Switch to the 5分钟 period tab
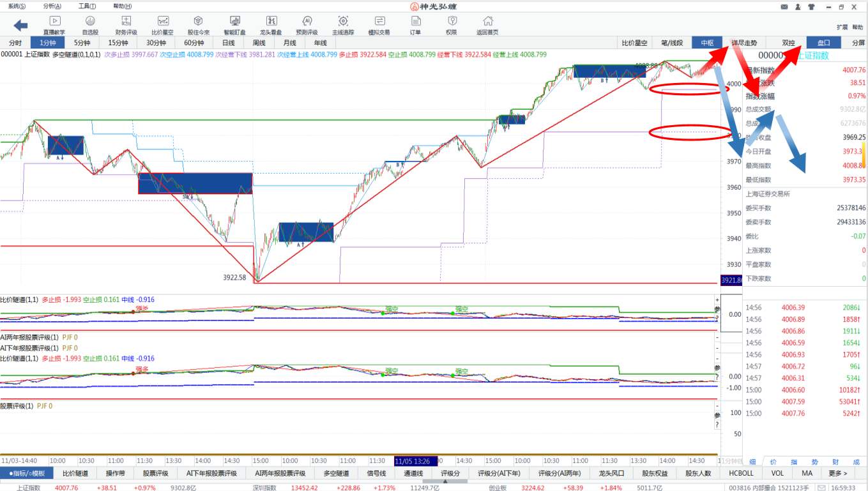Viewport: 868px width, 491px height. click(x=82, y=43)
